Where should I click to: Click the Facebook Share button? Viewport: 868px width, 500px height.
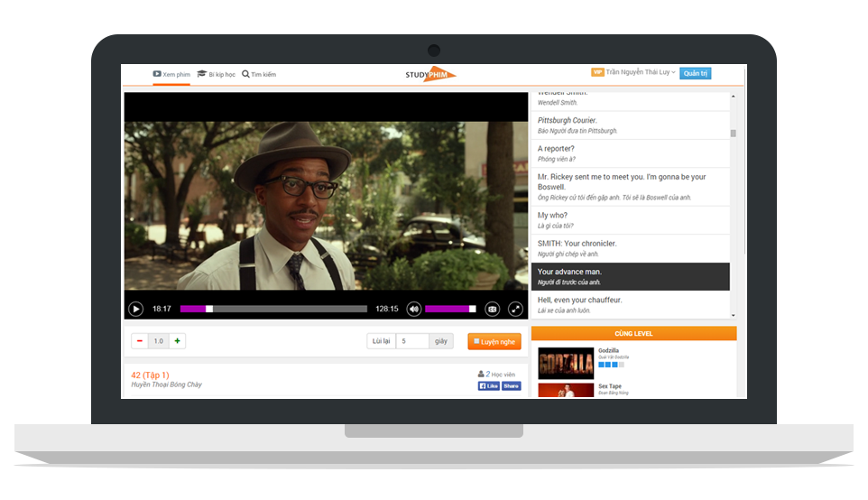(x=512, y=386)
